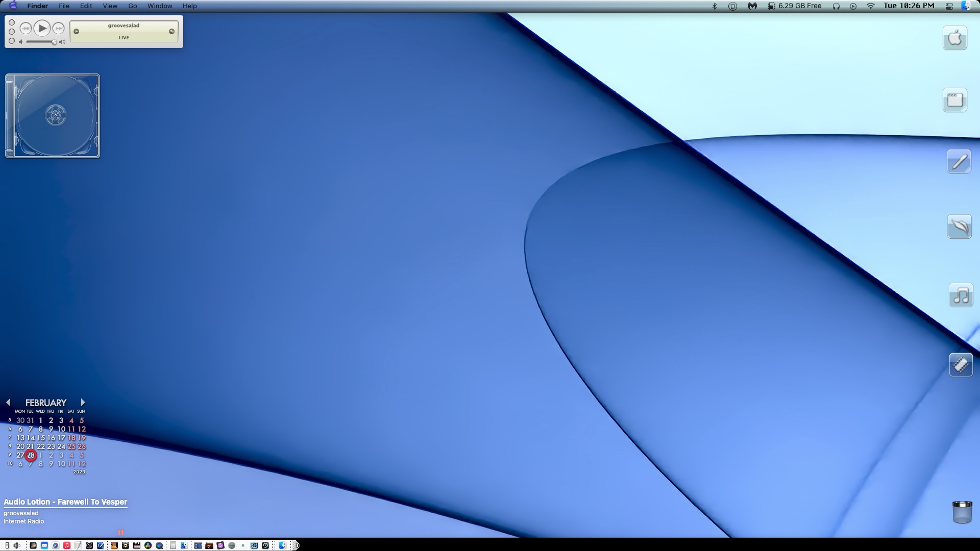Open the film strip desktop icon
Viewport: 980px width, 551px height.
coord(961,365)
